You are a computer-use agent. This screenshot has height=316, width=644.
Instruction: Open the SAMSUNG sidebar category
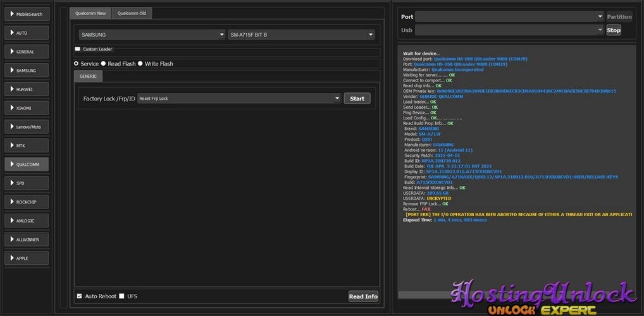tap(27, 71)
